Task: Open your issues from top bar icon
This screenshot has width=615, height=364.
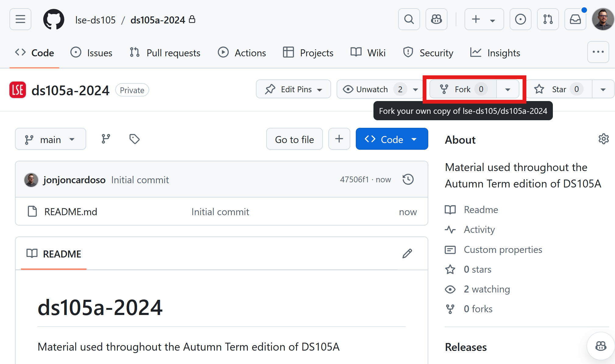Action: [520, 19]
